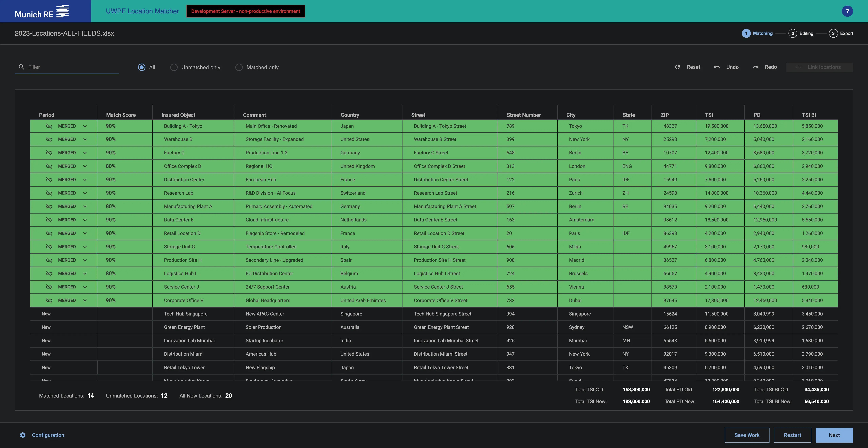Click the Redo arrow icon

click(756, 67)
